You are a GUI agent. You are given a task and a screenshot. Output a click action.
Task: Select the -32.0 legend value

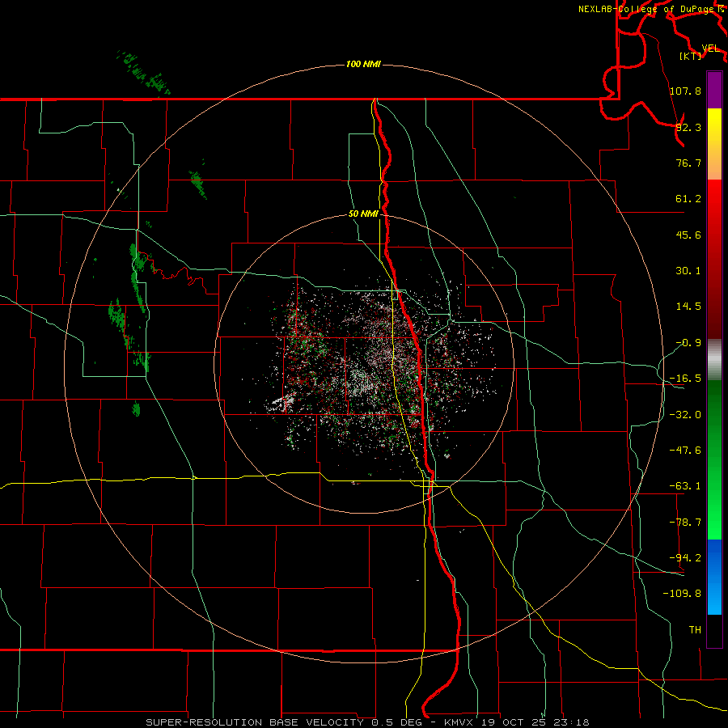[685, 415]
